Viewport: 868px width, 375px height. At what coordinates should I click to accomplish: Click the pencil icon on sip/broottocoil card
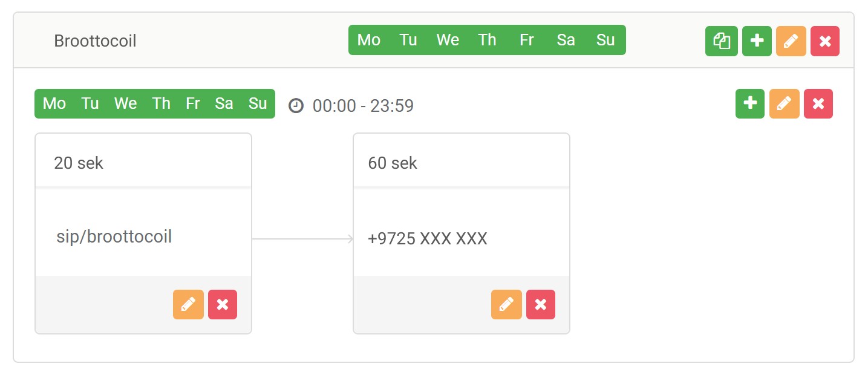click(x=188, y=304)
